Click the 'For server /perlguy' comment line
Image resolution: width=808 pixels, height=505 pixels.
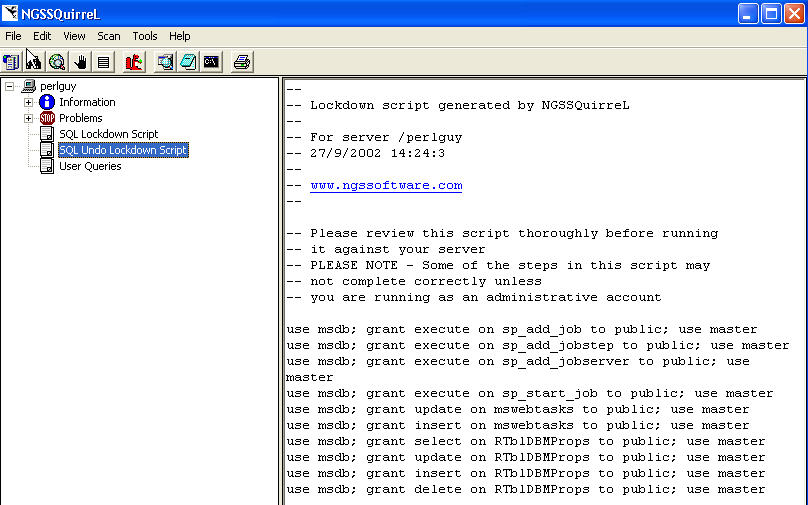374,137
